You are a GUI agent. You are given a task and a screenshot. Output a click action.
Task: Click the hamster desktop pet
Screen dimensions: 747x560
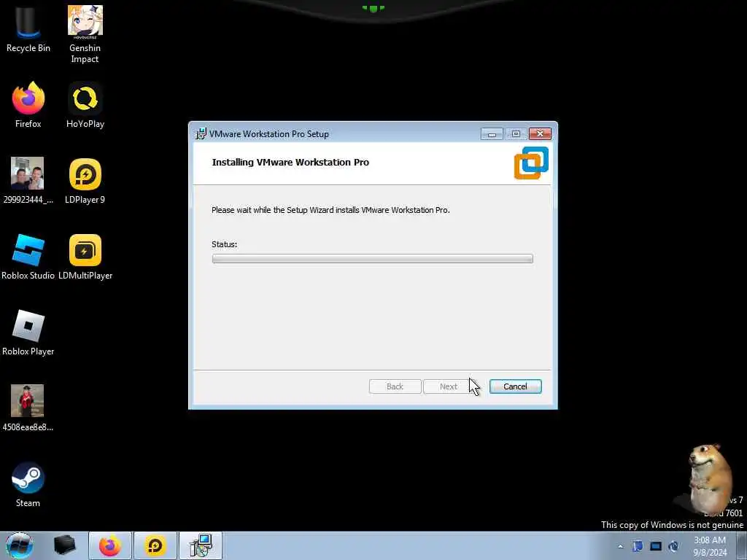pos(709,478)
